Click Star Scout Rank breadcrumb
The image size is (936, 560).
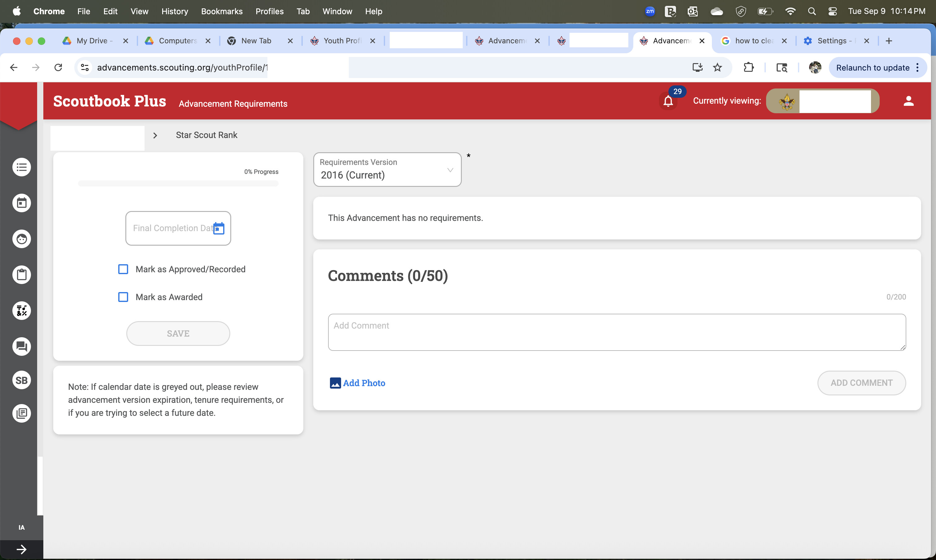click(206, 135)
